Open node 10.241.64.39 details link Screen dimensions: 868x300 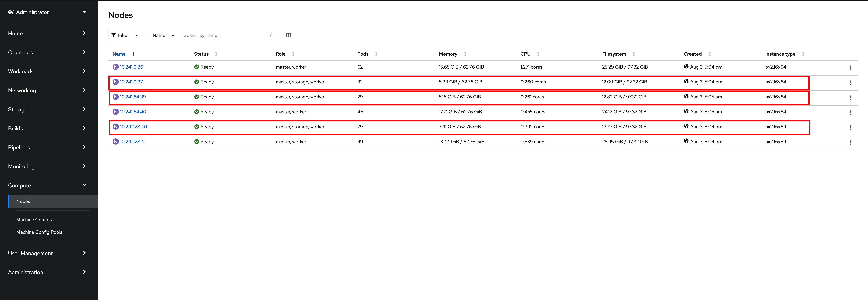pos(133,97)
